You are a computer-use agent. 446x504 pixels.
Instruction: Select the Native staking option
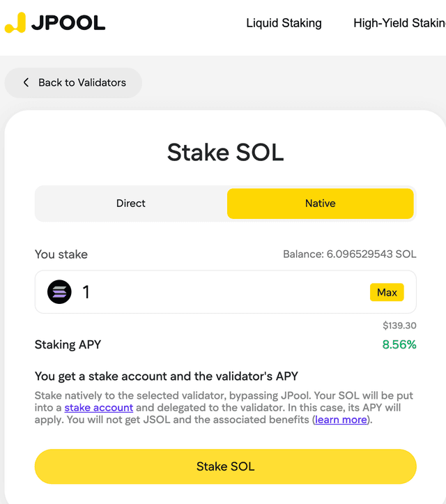coord(321,204)
